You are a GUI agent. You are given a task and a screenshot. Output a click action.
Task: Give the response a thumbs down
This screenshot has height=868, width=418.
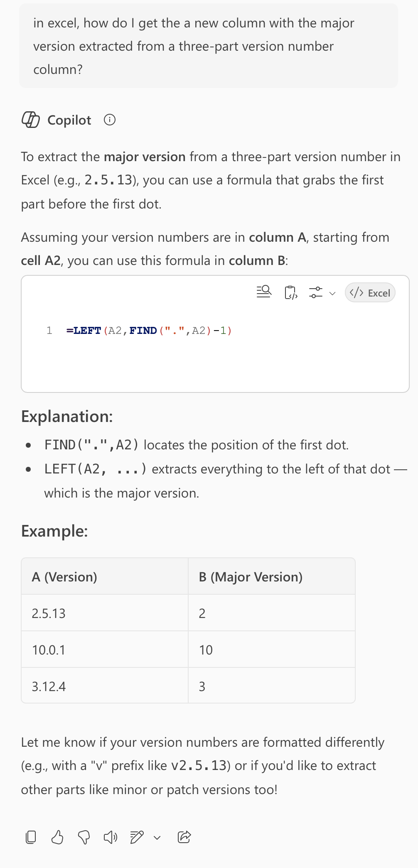point(84,838)
